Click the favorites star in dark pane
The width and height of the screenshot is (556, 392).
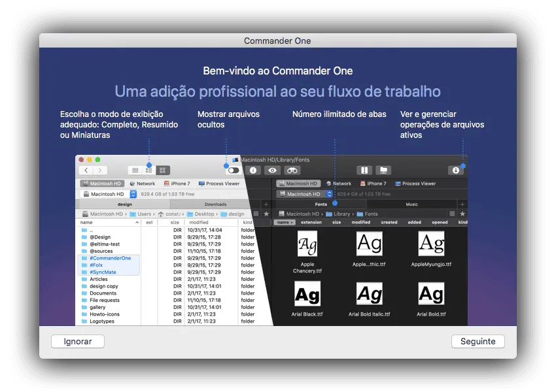click(x=462, y=214)
